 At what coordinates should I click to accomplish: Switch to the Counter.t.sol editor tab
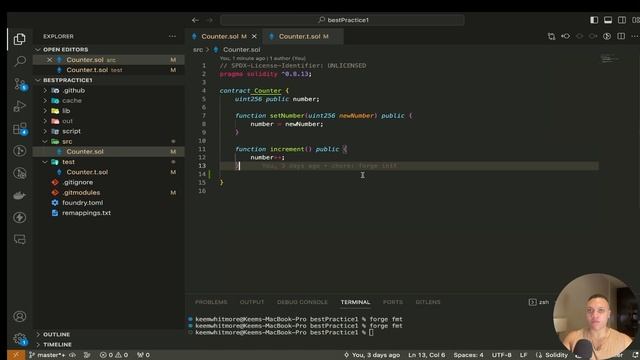point(303,36)
